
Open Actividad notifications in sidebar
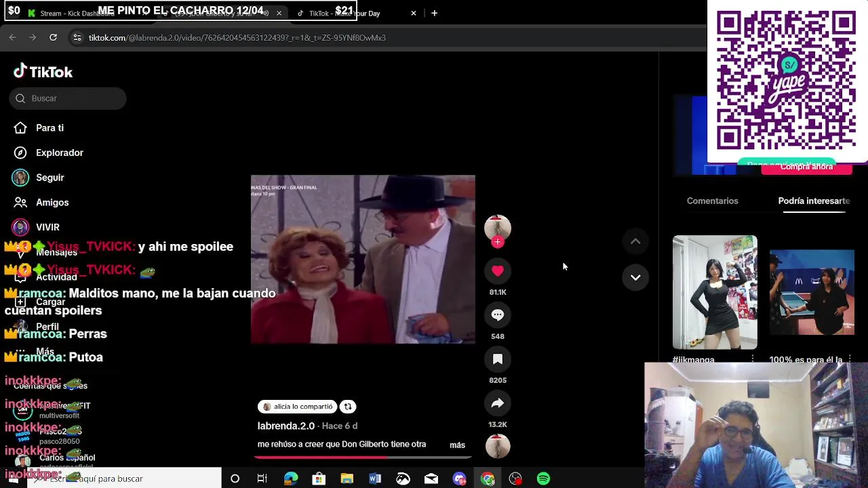tap(56, 277)
